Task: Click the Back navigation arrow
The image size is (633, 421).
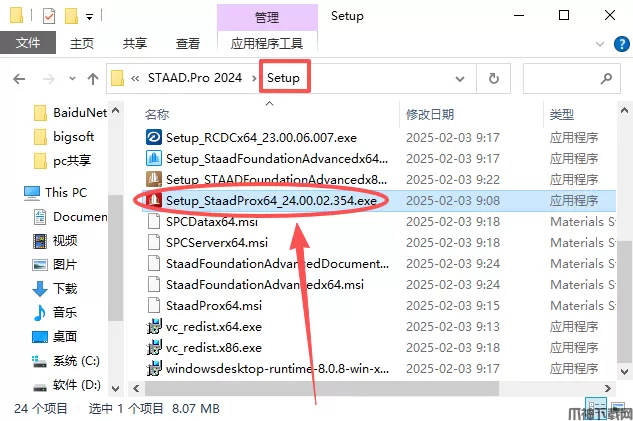Action: 19,78
